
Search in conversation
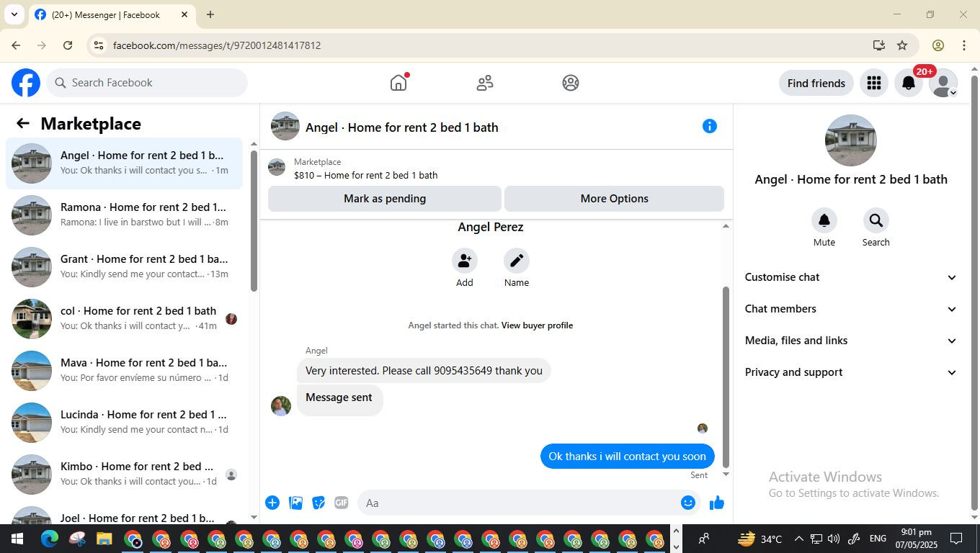tap(876, 220)
